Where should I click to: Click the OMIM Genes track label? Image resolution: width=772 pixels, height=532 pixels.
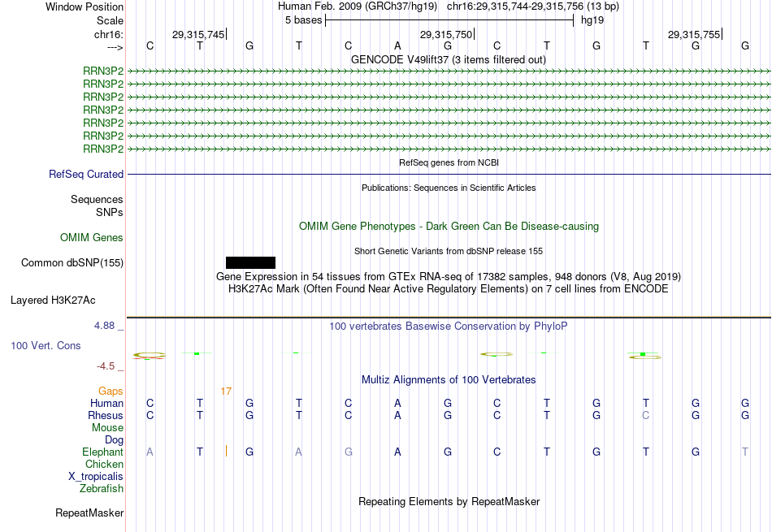[92, 238]
